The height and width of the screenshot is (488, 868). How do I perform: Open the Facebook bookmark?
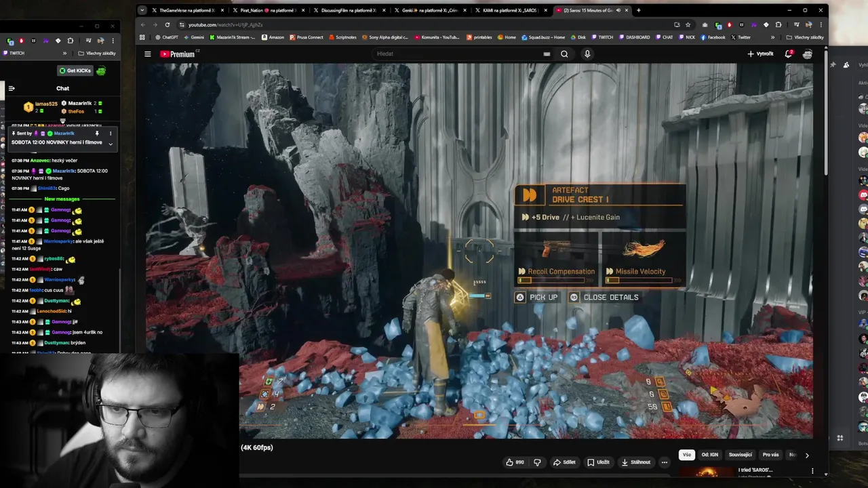[x=713, y=37]
